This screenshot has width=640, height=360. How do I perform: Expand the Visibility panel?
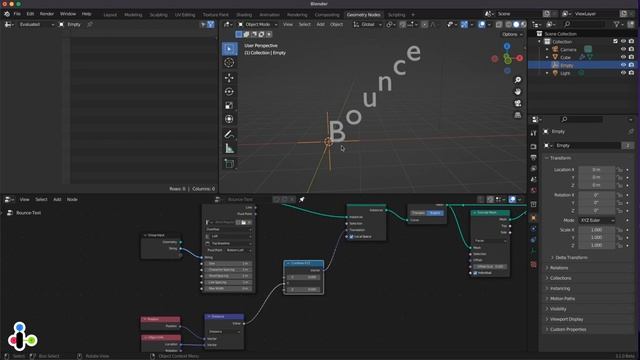click(558, 309)
